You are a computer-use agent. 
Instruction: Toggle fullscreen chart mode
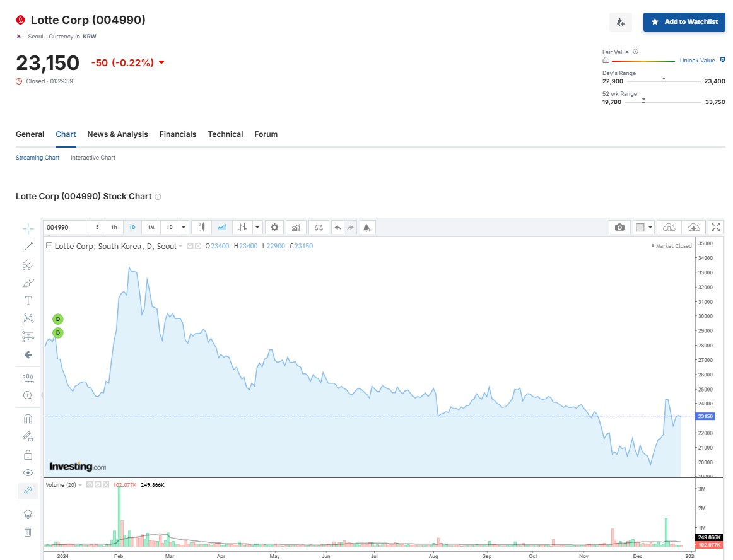coord(716,227)
